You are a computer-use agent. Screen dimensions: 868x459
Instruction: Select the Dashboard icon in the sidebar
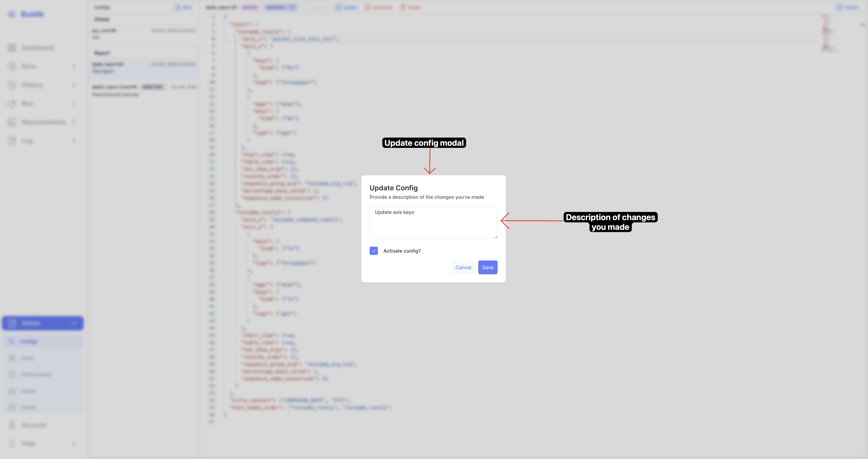pyautogui.click(x=12, y=47)
